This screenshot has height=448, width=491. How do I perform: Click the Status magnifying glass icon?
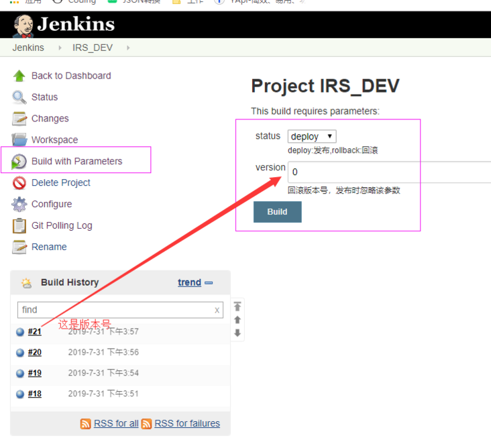(19, 97)
